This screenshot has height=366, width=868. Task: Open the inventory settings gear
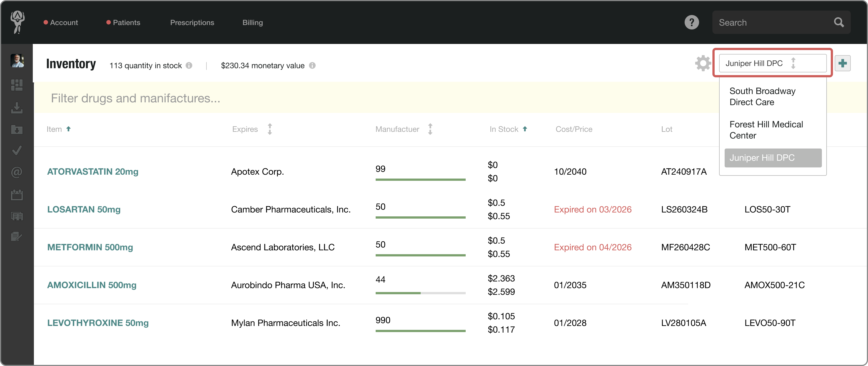703,63
